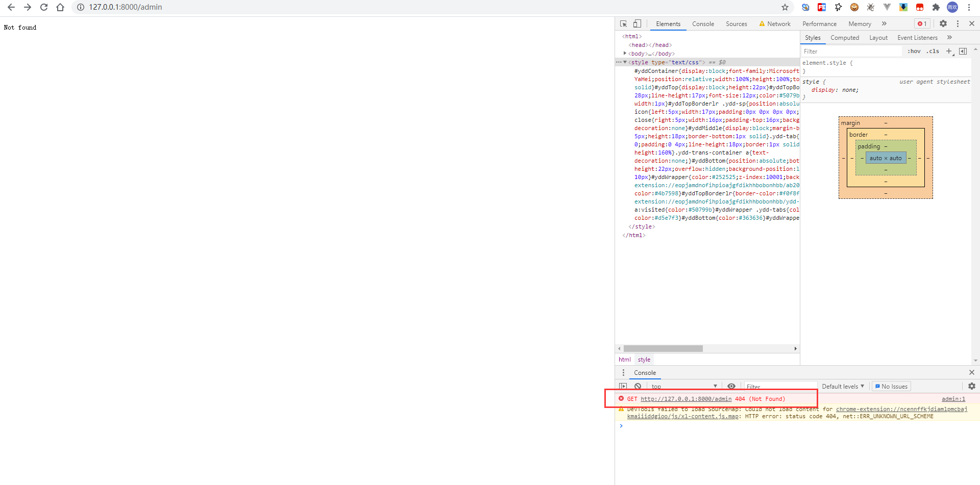The width and height of the screenshot is (980, 485).
Task: Open the console sidebar panel icon
Action: [622, 372]
